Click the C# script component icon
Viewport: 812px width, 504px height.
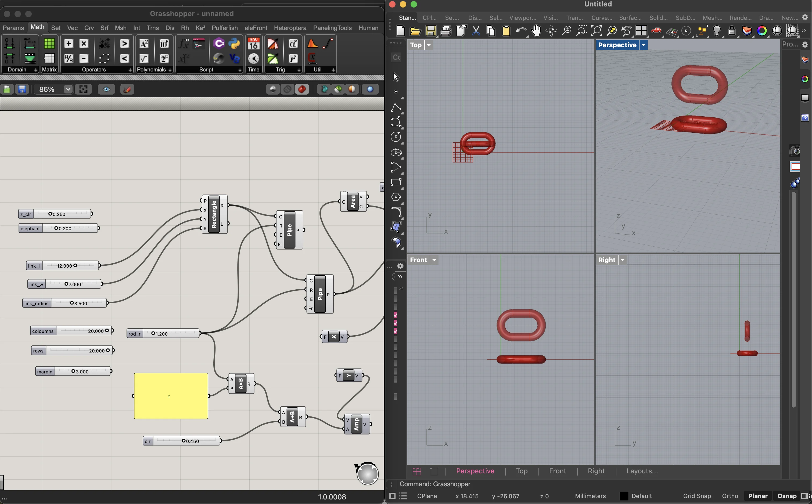point(219,44)
